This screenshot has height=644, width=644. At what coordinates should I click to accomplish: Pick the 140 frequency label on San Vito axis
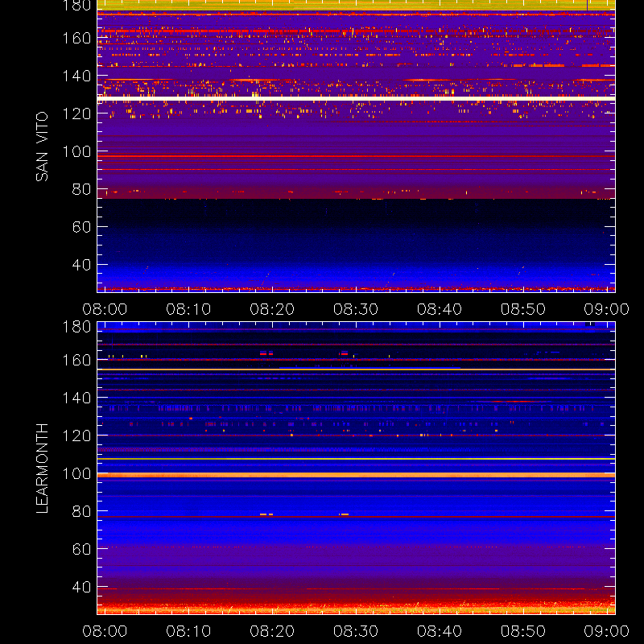coord(76,76)
